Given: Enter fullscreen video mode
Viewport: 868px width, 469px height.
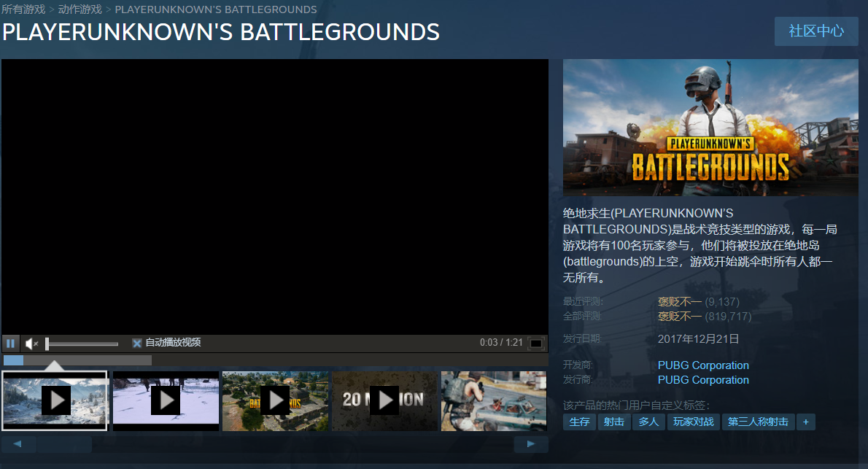Looking at the screenshot, I should [x=536, y=344].
